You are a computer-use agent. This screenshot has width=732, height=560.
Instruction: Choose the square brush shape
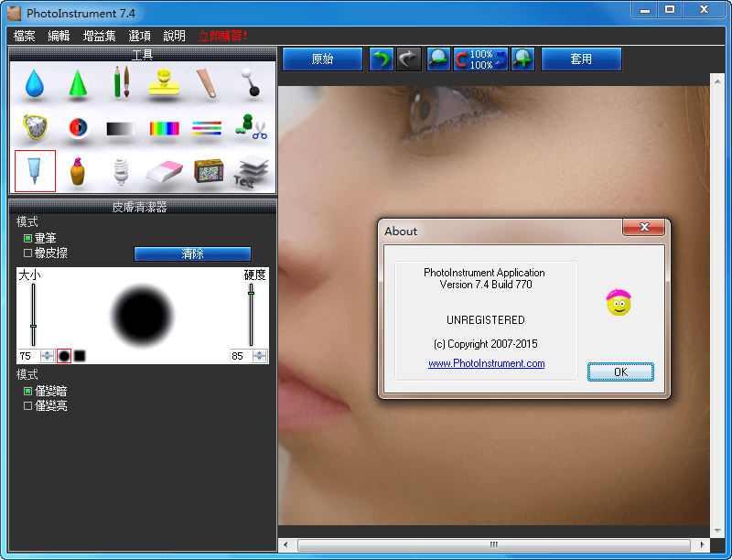point(80,356)
